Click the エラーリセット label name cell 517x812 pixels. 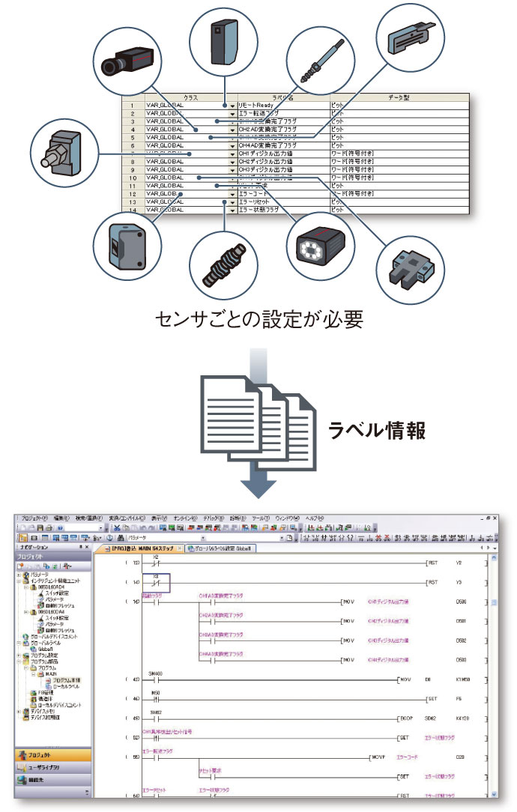(283, 202)
